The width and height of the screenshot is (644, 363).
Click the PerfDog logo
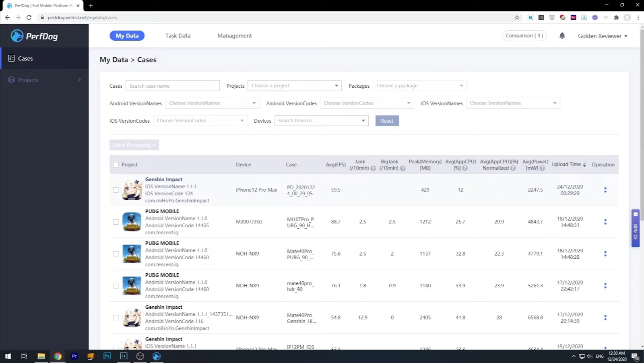point(34,36)
